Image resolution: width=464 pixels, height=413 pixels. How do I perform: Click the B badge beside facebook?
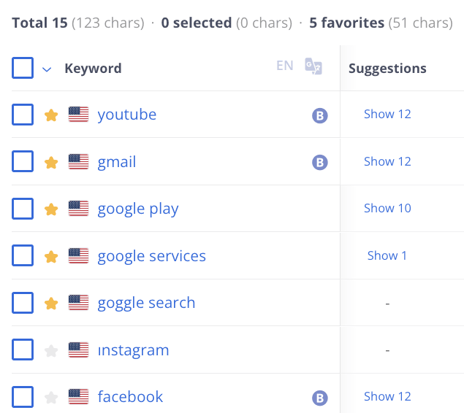pyautogui.click(x=320, y=398)
